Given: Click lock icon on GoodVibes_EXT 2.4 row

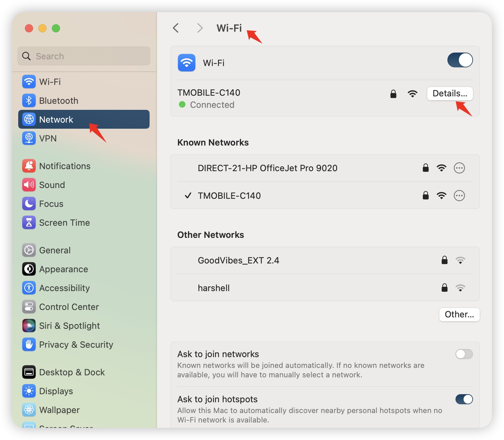Looking at the screenshot, I should (x=445, y=260).
